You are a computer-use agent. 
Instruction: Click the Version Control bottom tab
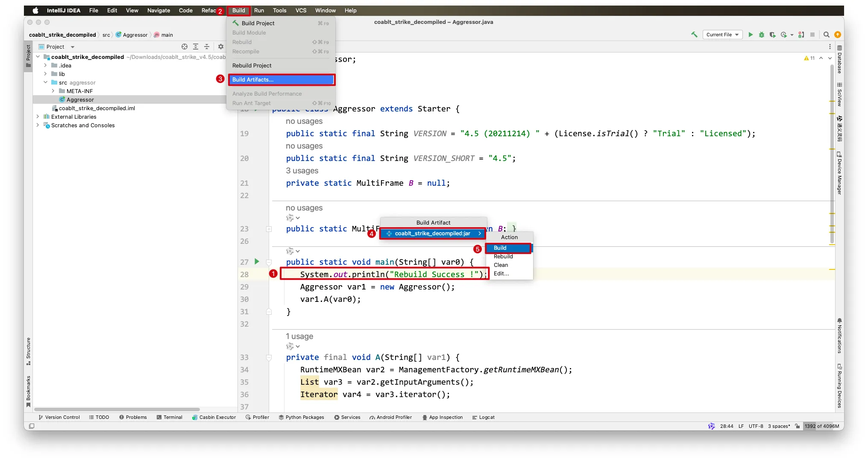pyautogui.click(x=59, y=417)
